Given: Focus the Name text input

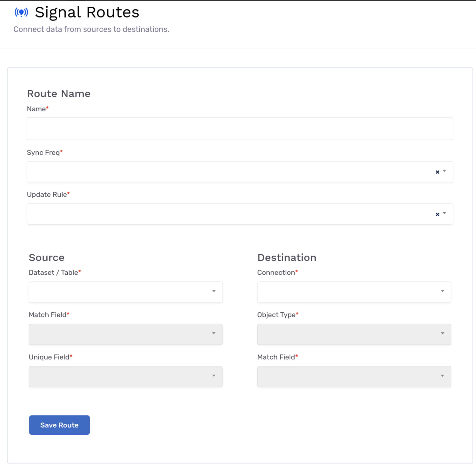Looking at the screenshot, I should coord(240,129).
